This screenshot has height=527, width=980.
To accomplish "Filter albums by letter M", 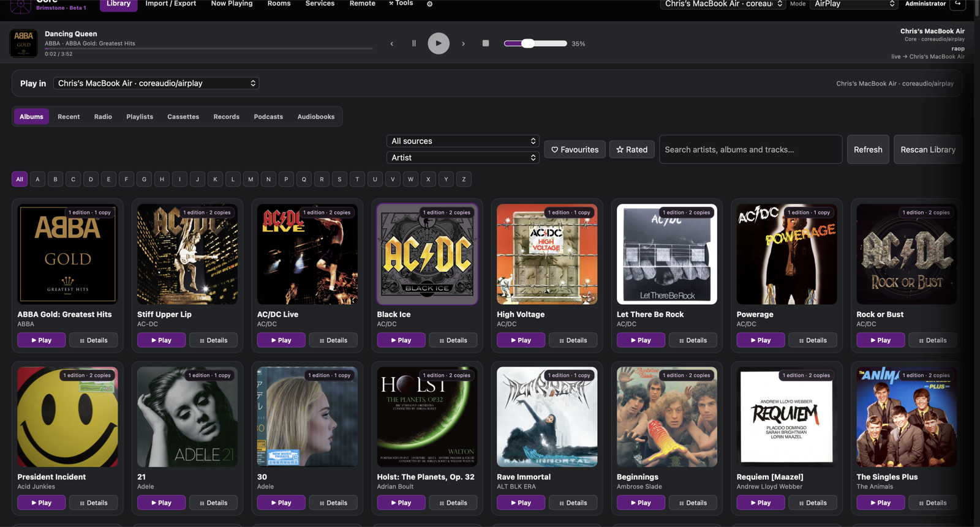I will [251, 179].
